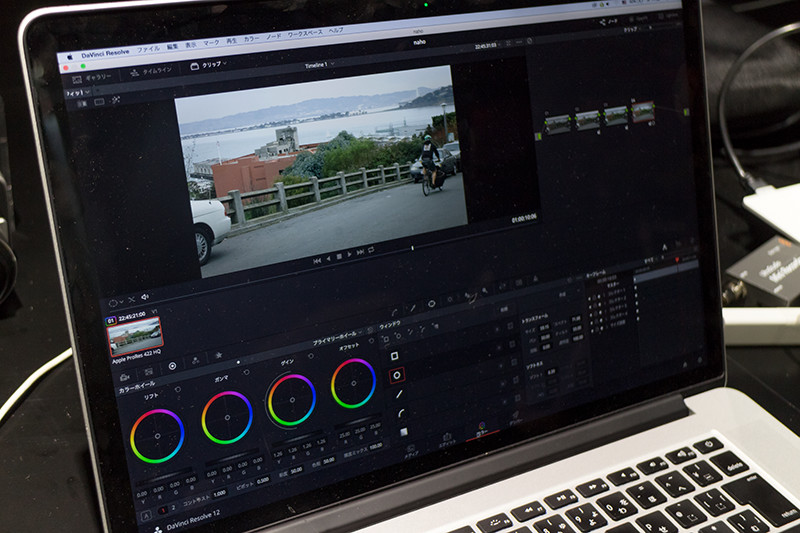The image size is (800, 533).
Task: Reset the オフセット color wheel
Action: pos(371,341)
